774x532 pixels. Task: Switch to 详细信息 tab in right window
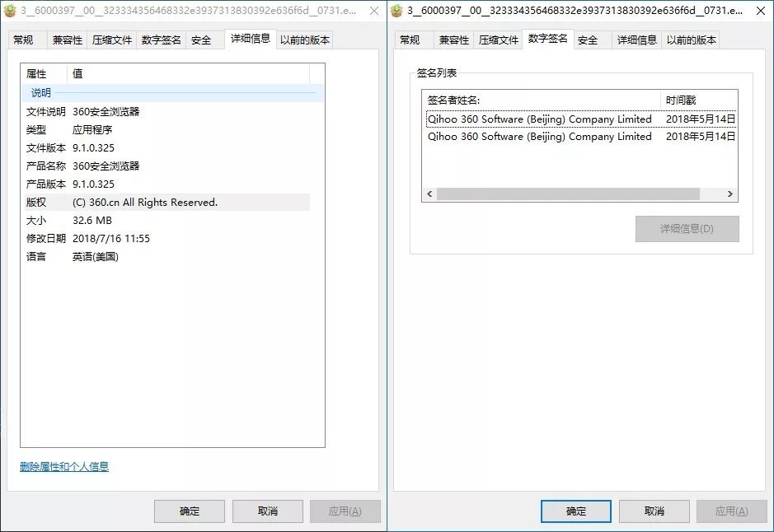coord(637,40)
